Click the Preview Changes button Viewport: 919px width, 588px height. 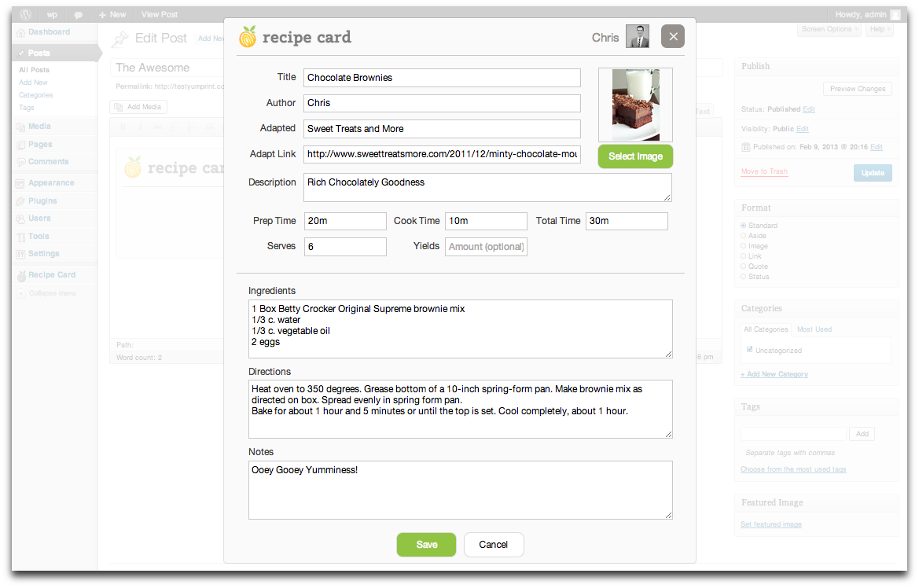[858, 89]
